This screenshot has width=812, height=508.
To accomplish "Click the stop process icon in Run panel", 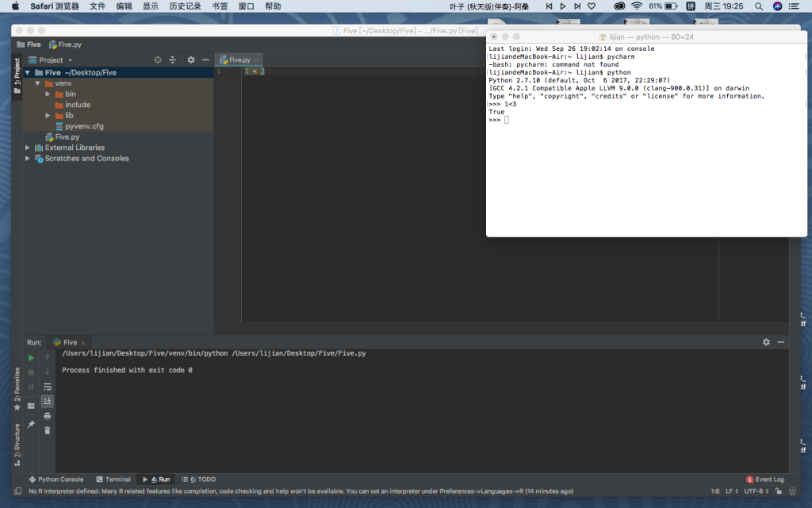I will tap(31, 372).
